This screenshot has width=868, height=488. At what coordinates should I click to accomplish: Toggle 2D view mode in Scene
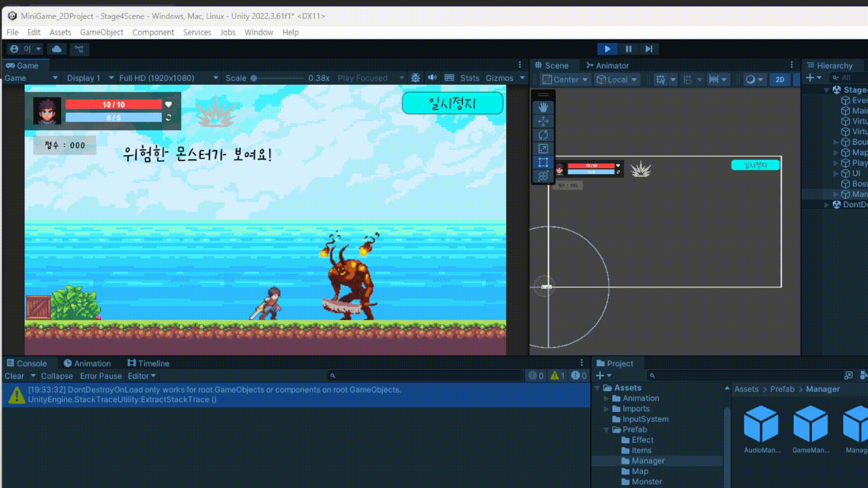(780, 80)
